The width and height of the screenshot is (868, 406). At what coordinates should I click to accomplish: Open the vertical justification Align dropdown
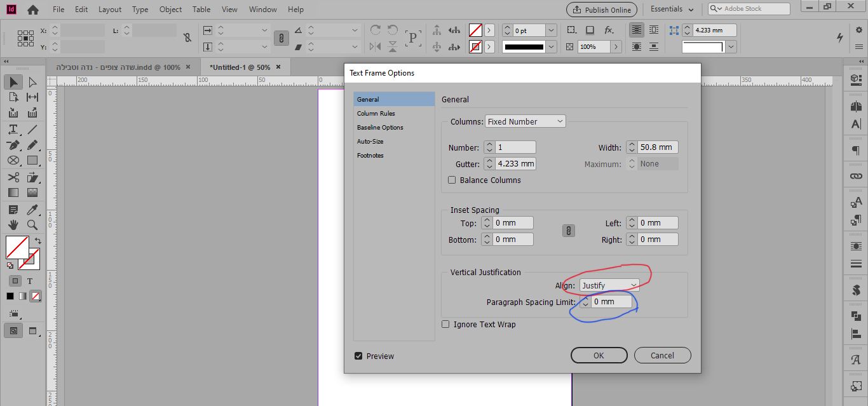coord(609,285)
